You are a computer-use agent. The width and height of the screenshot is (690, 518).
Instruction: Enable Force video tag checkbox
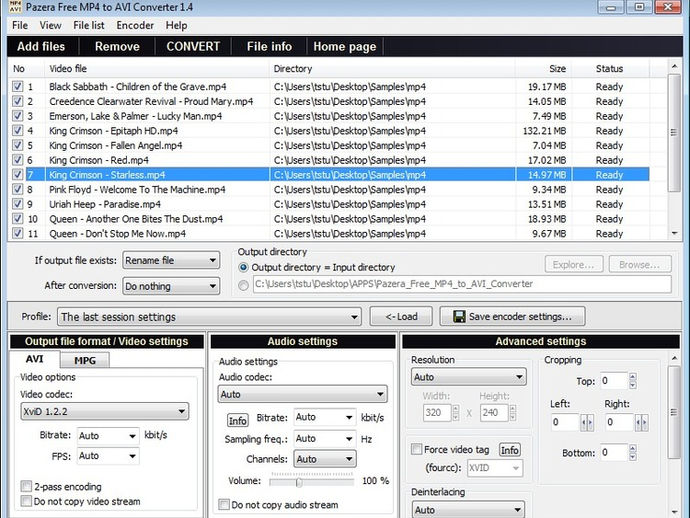(x=416, y=449)
